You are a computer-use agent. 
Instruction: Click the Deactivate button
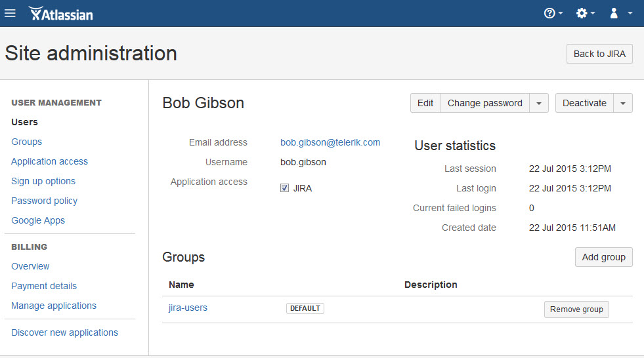584,103
